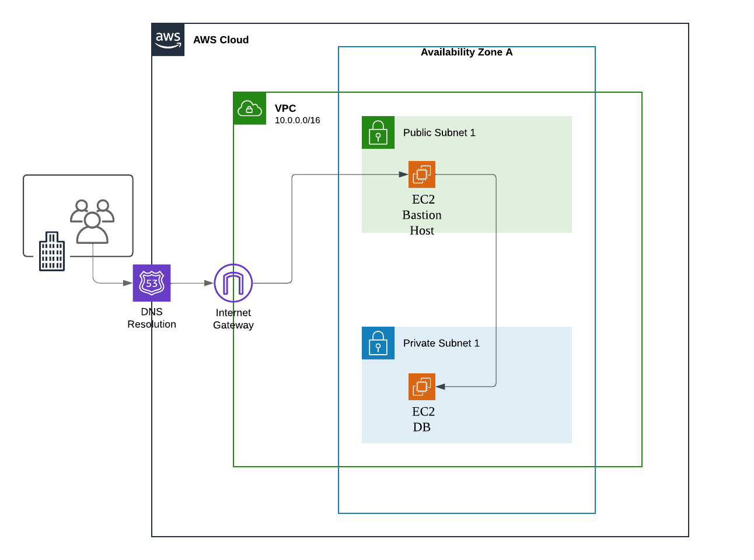Select the EC2 Bastion Host icon
Viewport: 754px width, 560px height.
pyautogui.click(x=422, y=174)
